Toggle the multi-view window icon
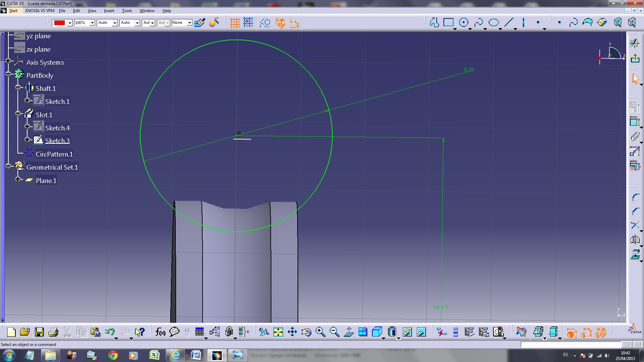The width and height of the screenshot is (644, 362). click(363, 332)
